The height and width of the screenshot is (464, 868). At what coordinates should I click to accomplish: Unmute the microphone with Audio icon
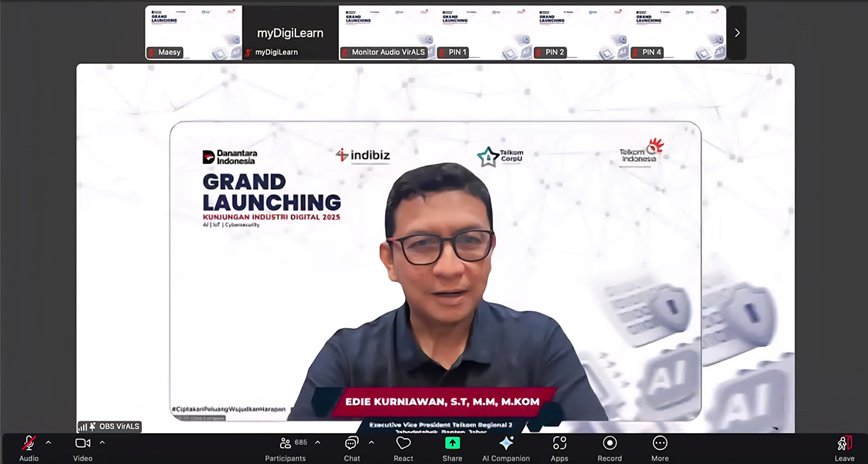coord(29,443)
